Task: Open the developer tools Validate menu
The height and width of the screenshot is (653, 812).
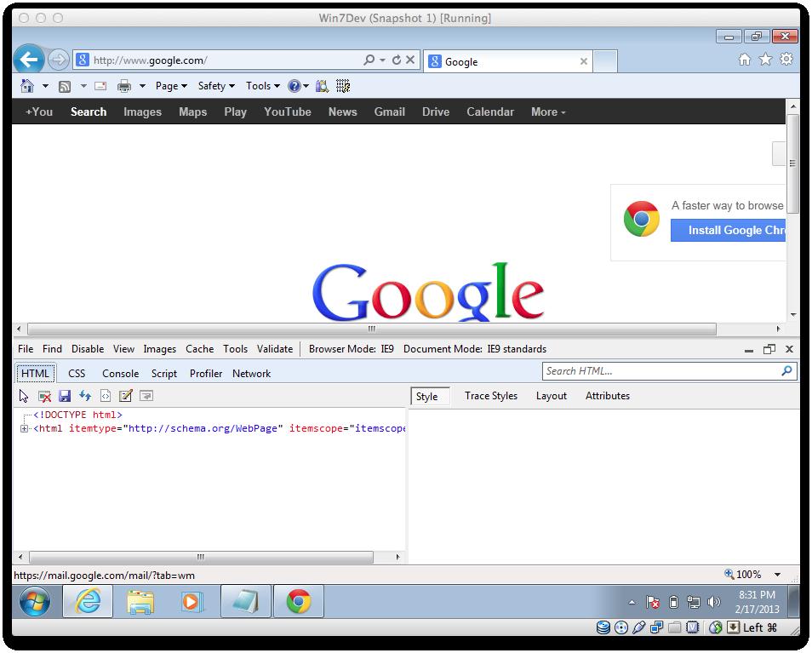Action: (x=275, y=349)
